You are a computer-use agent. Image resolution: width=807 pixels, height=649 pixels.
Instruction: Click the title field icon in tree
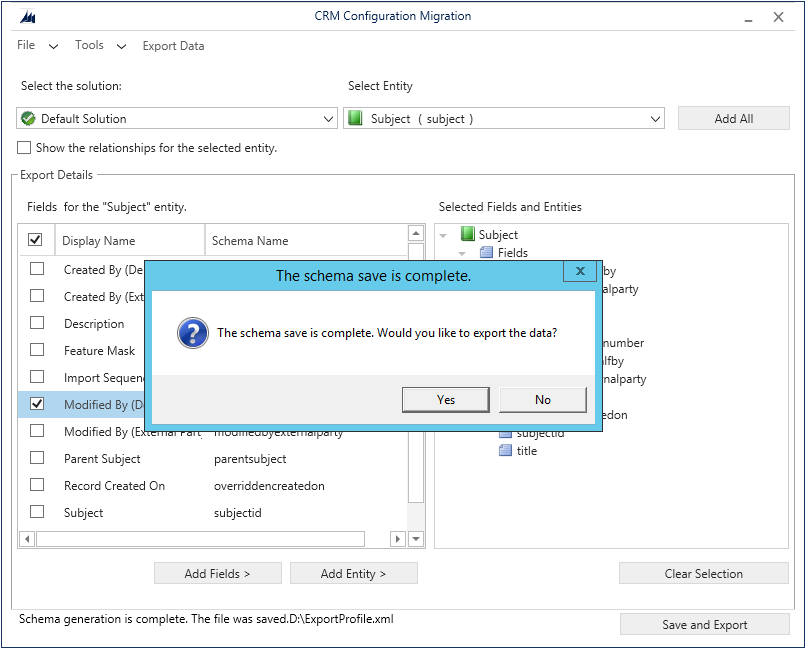pos(505,451)
